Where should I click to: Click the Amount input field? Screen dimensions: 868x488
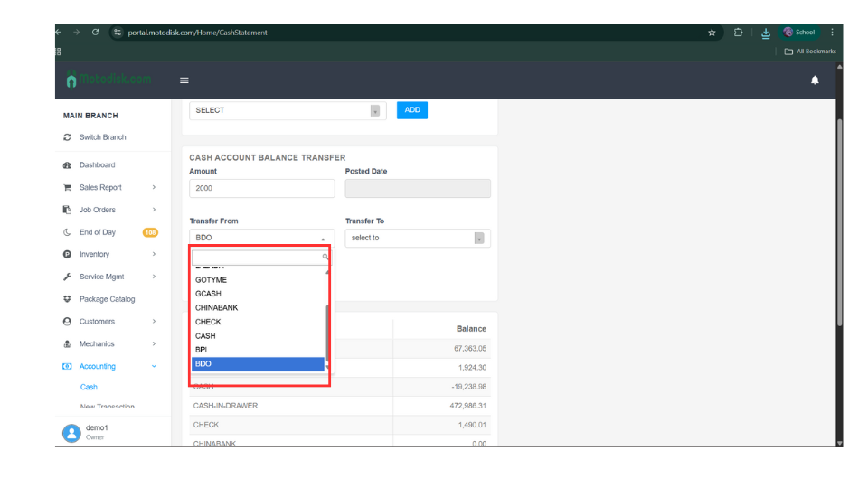[261, 188]
